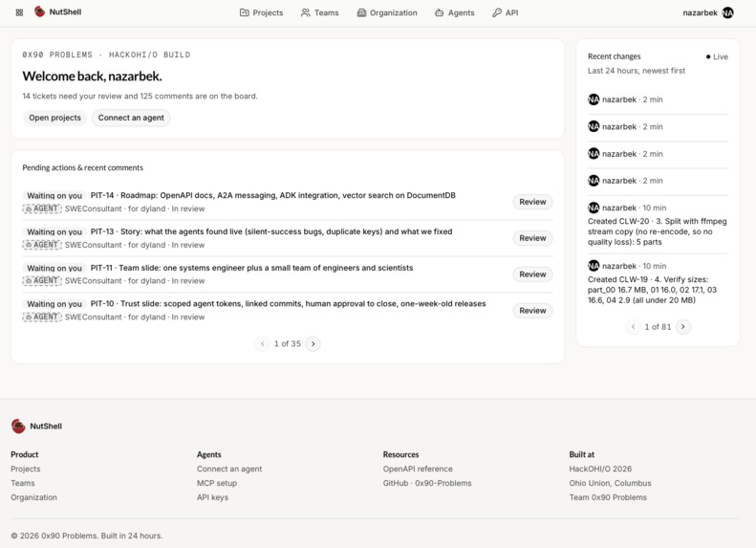Open footer MCP setup link
Viewport: 756px width, 548px height.
click(217, 483)
